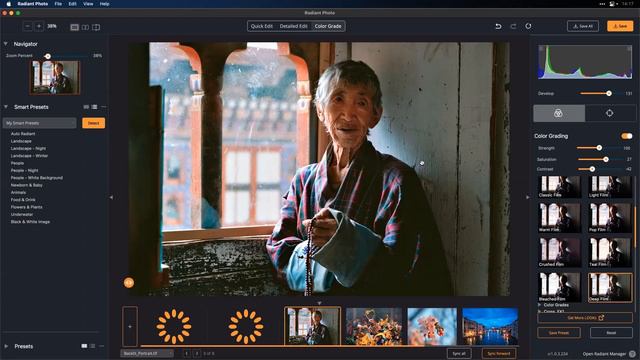Open Presets panel more options

(102, 346)
